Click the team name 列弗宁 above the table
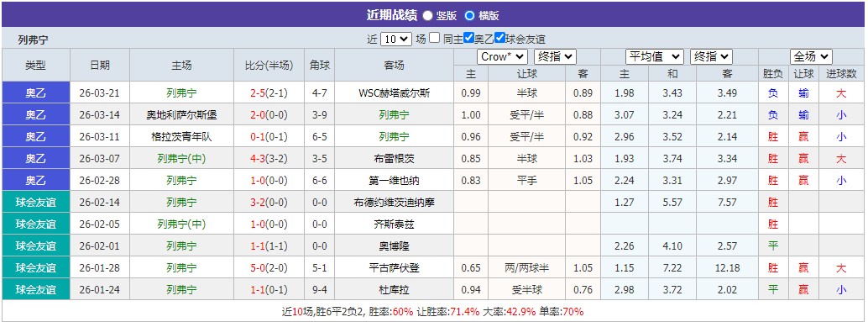The image size is (868, 322). click(34, 40)
